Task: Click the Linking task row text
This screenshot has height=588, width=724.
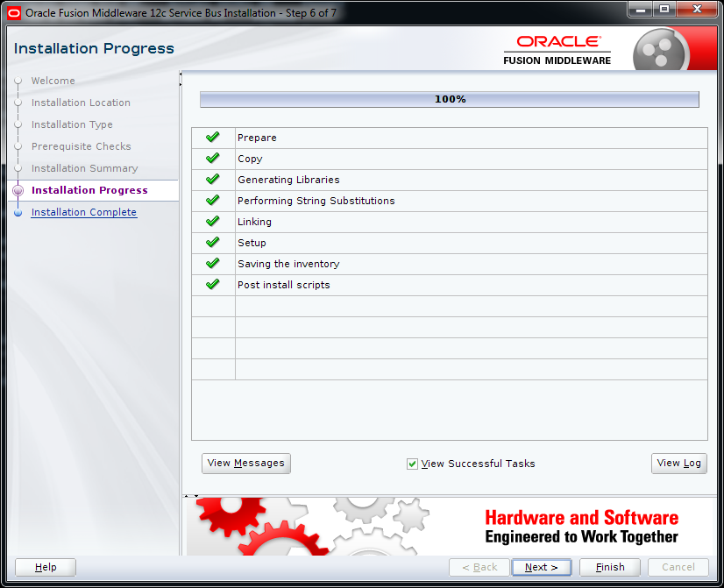Action: point(254,222)
